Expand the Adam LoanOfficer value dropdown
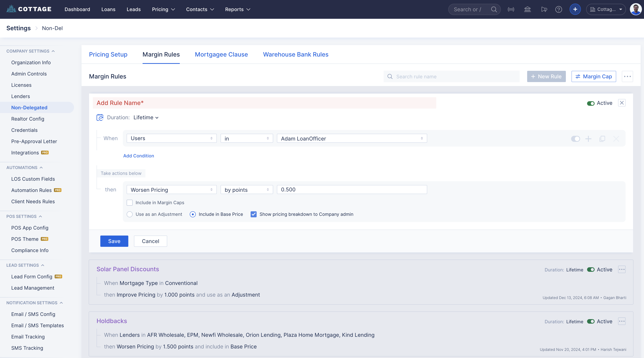Viewport: 644px width, 358px height. (x=351, y=138)
